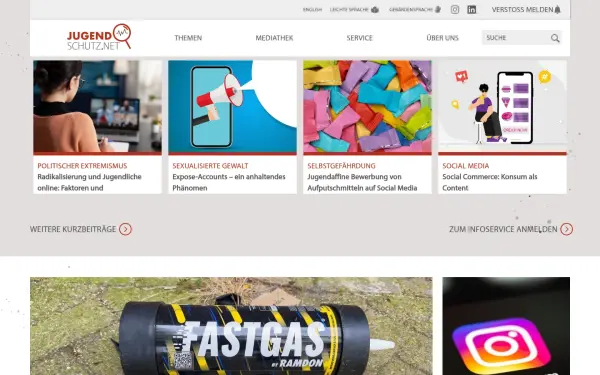Open the Fastgas canister article image
Screen dimensions: 600x375
(232, 326)
